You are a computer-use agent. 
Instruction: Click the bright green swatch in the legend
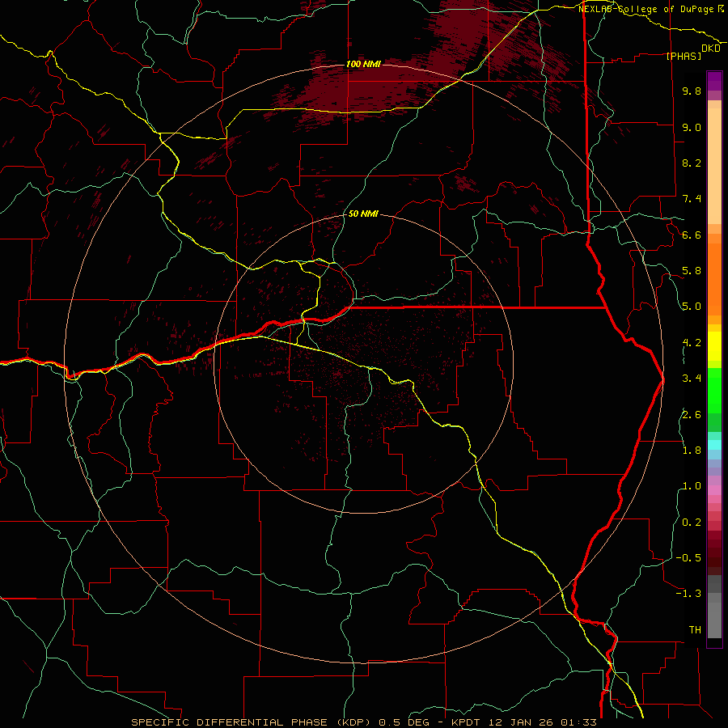tap(714, 390)
